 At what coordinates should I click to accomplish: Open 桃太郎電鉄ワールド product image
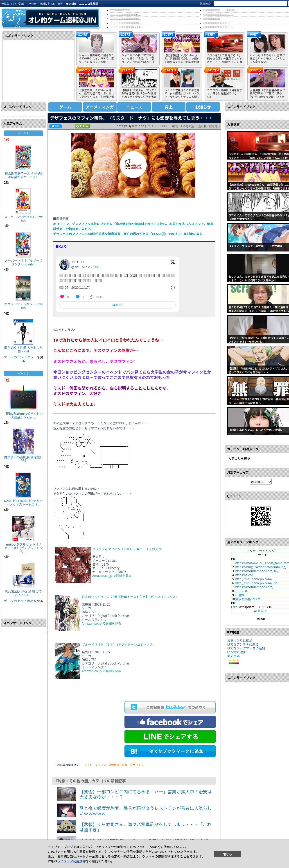coord(23,158)
